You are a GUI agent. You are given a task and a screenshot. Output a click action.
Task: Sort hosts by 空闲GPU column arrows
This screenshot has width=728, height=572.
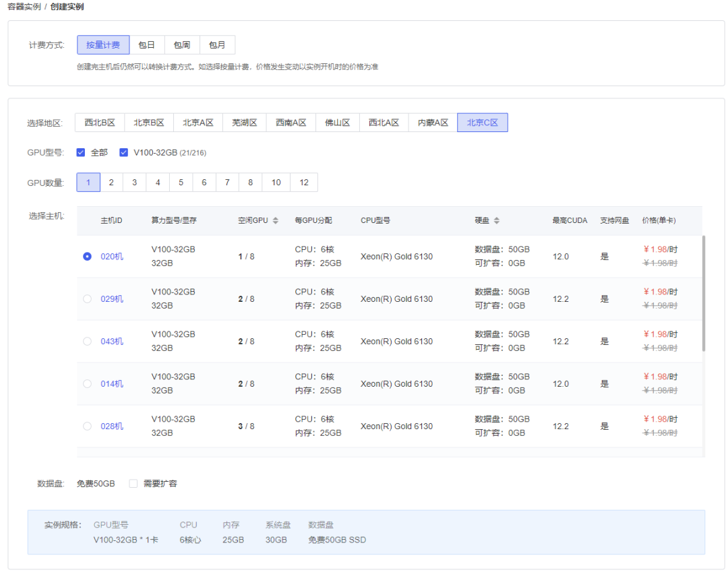pos(275,220)
